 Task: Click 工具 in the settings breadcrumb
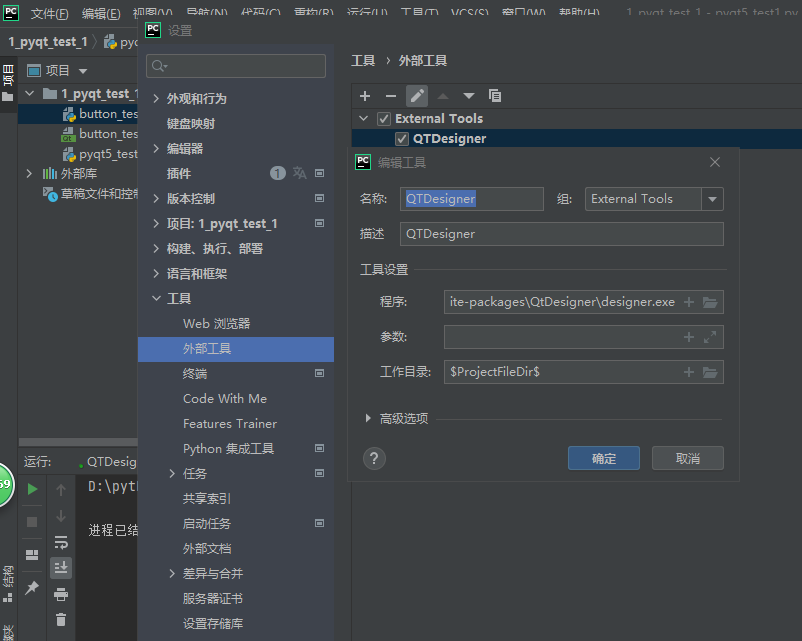[363, 61]
